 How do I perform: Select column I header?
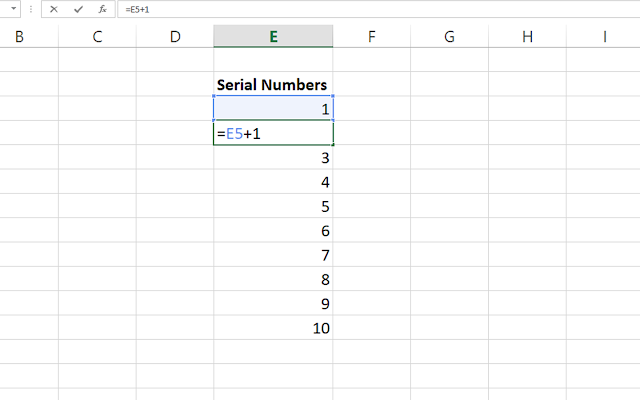[x=603, y=36]
